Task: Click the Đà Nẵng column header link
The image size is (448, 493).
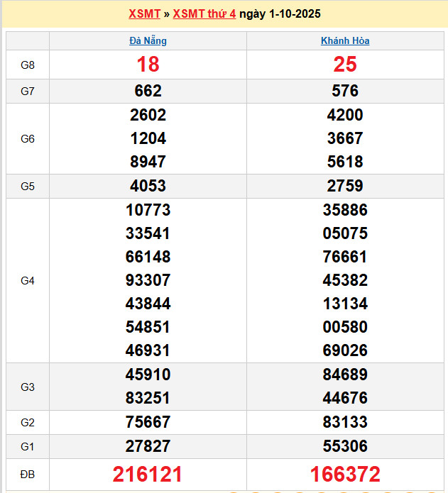Action: (148, 40)
